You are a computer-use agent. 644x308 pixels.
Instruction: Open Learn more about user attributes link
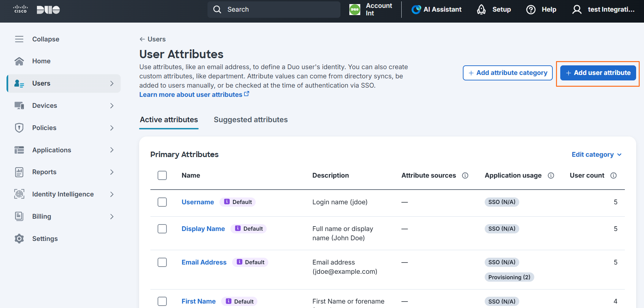point(194,94)
